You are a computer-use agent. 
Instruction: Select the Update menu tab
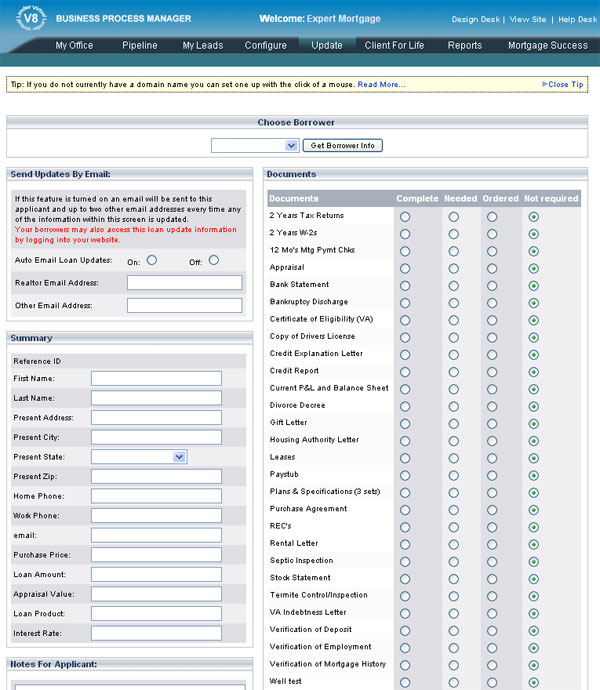327,45
